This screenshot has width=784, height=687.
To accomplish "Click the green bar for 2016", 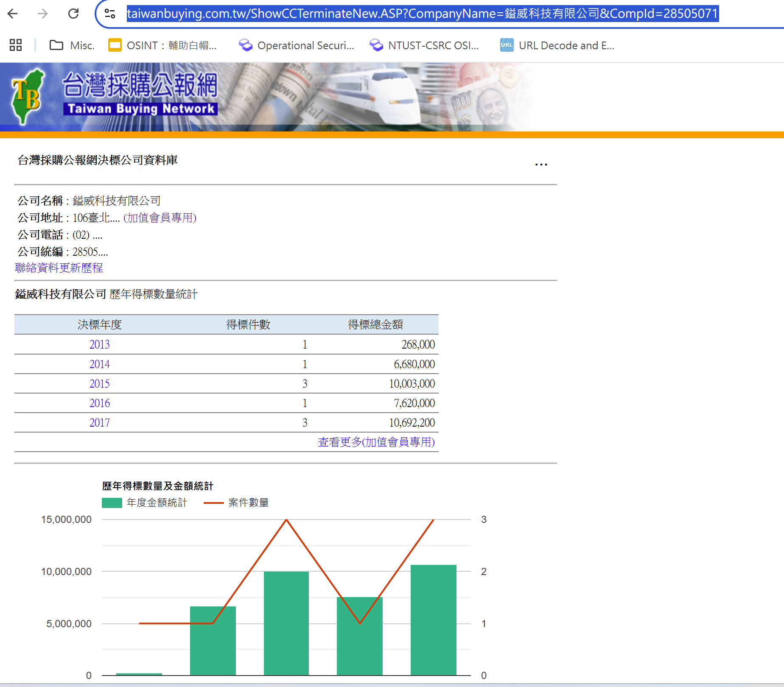I will [x=360, y=636].
